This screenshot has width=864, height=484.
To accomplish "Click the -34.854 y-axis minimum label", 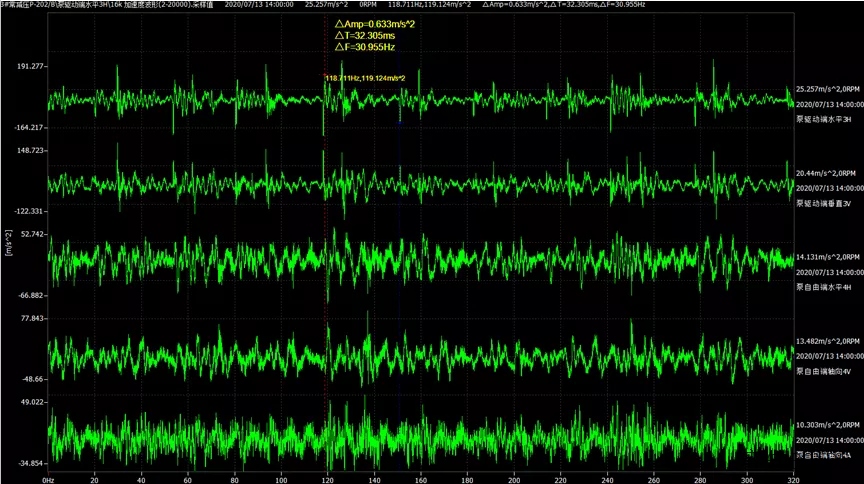I will coord(31,464).
